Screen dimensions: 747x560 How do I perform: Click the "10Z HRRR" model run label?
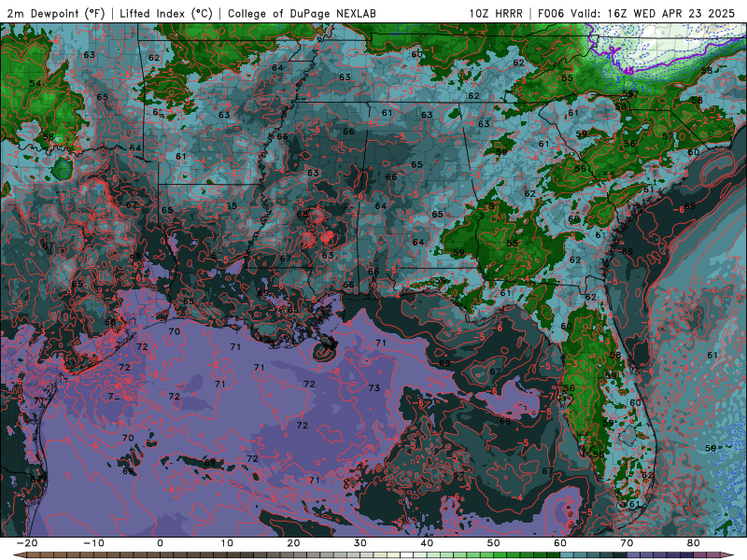coord(496,13)
